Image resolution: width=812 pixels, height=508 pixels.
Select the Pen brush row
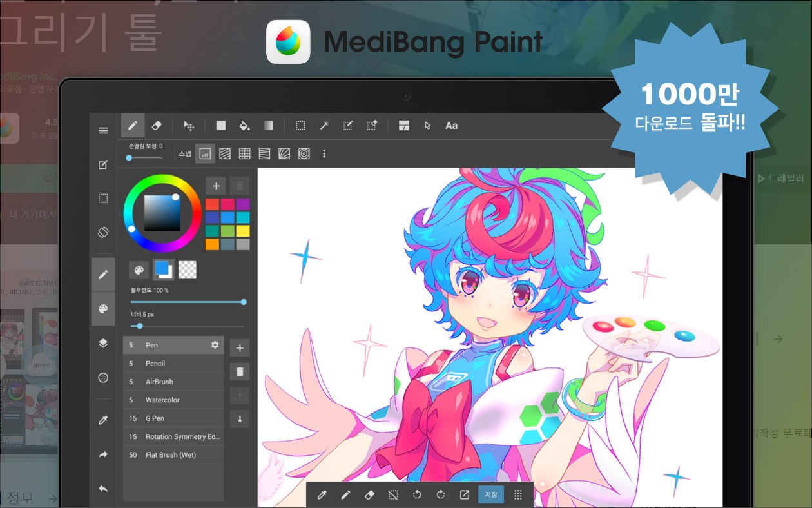(x=173, y=345)
